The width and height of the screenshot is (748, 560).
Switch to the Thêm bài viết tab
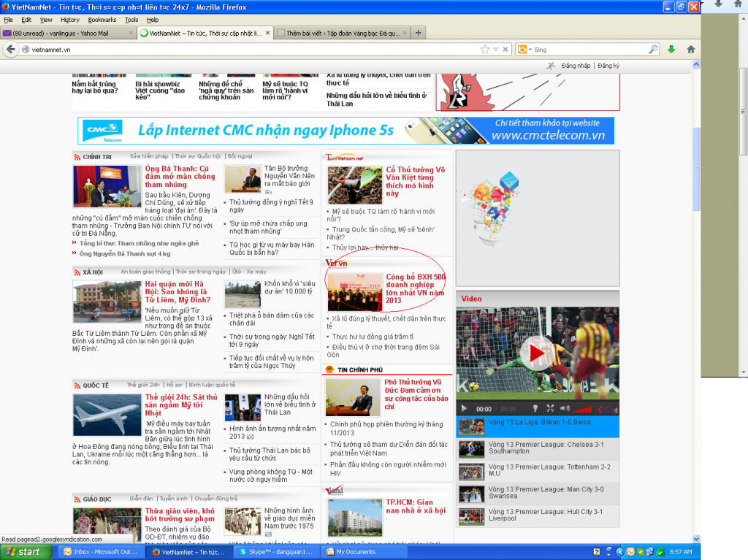(x=343, y=34)
